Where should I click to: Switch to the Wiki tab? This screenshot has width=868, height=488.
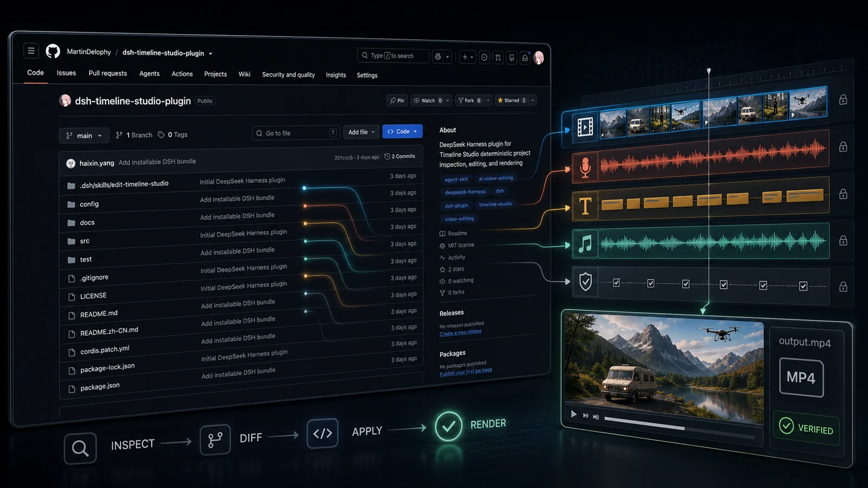coord(245,74)
